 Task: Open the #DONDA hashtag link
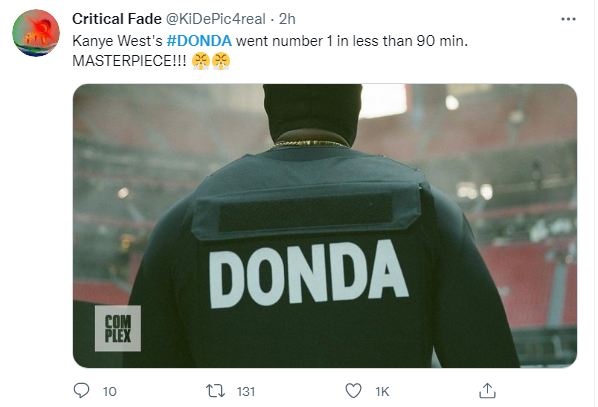coord(199,40)
